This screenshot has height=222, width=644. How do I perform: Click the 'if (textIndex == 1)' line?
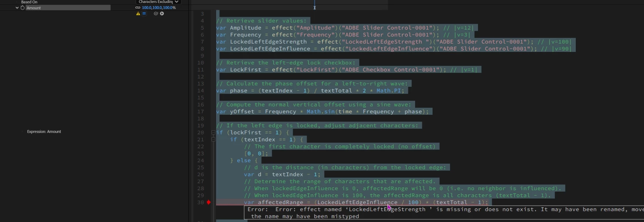[x=266, y=139]
